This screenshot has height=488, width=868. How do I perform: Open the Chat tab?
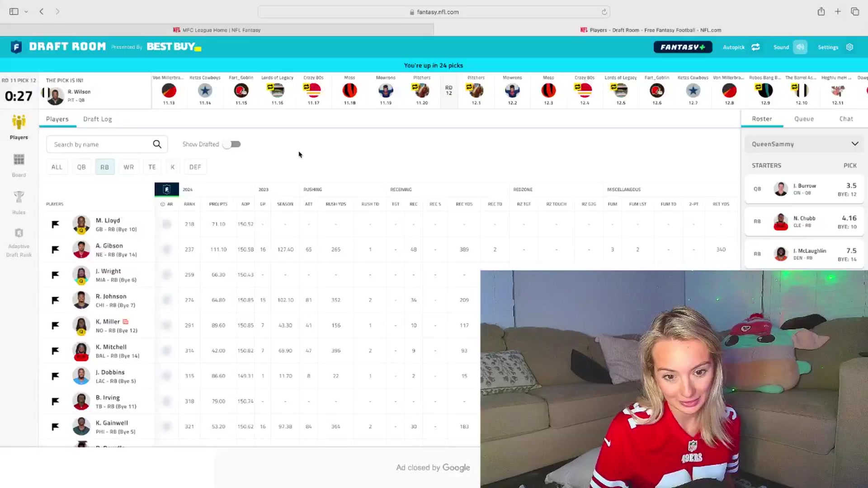pyautogui.click(x=846, y=119)
